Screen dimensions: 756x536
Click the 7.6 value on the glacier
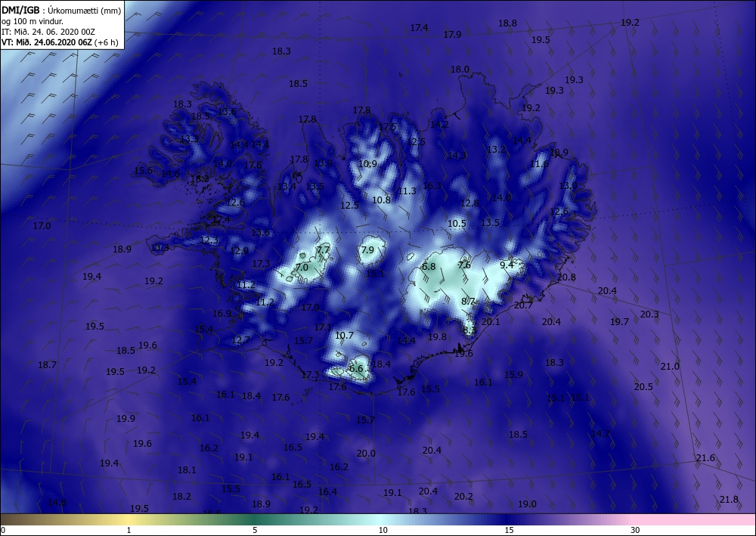coord(464,265)
